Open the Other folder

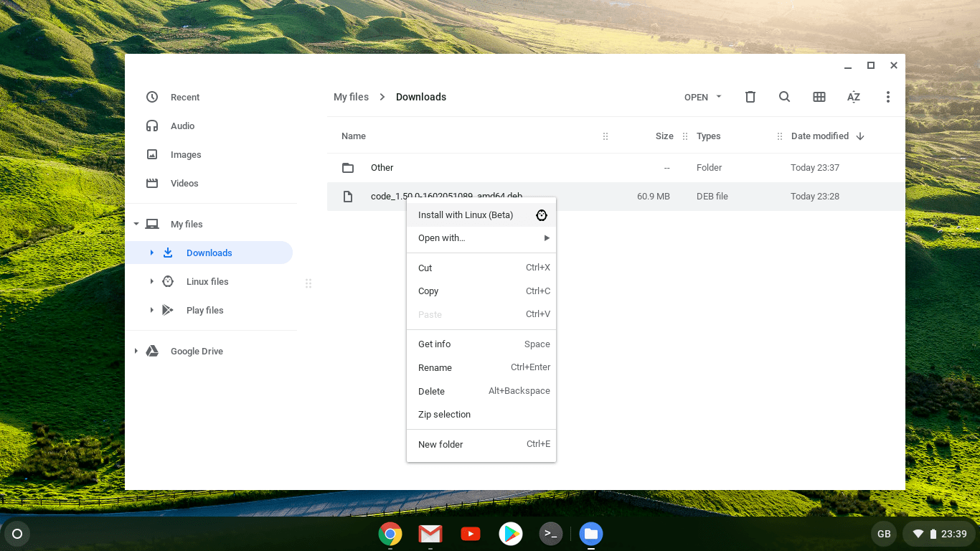click(382, 167)
